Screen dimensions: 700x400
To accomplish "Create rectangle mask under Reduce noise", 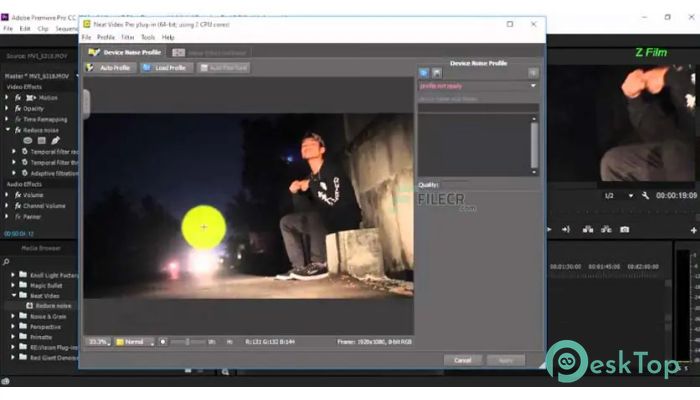I will click(42, 141).
